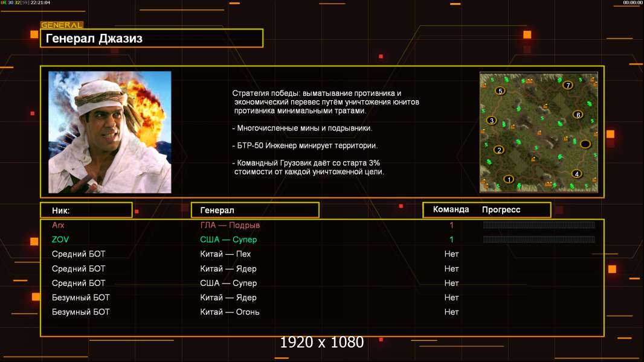Click the Команда column header
Viewport: 644px width, 362px height.
[x=451, y=209]
